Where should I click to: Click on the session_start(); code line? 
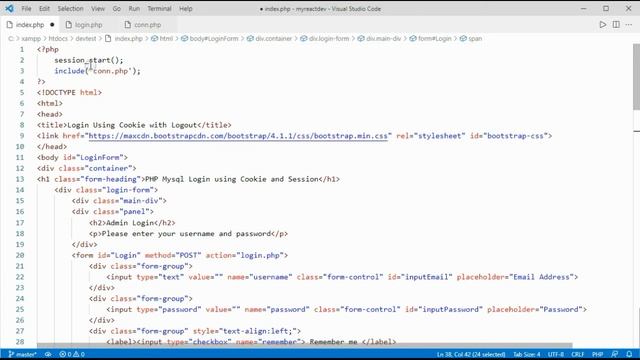[x=89, y=60]
